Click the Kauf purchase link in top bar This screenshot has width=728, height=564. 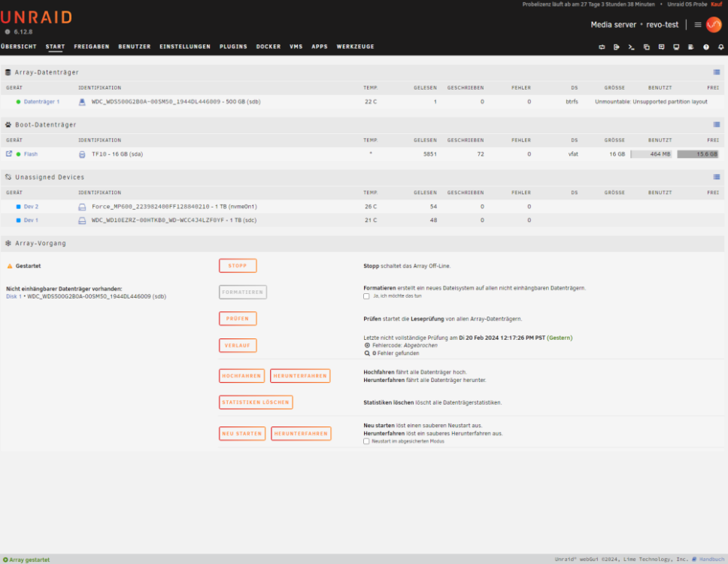[717, 5]
